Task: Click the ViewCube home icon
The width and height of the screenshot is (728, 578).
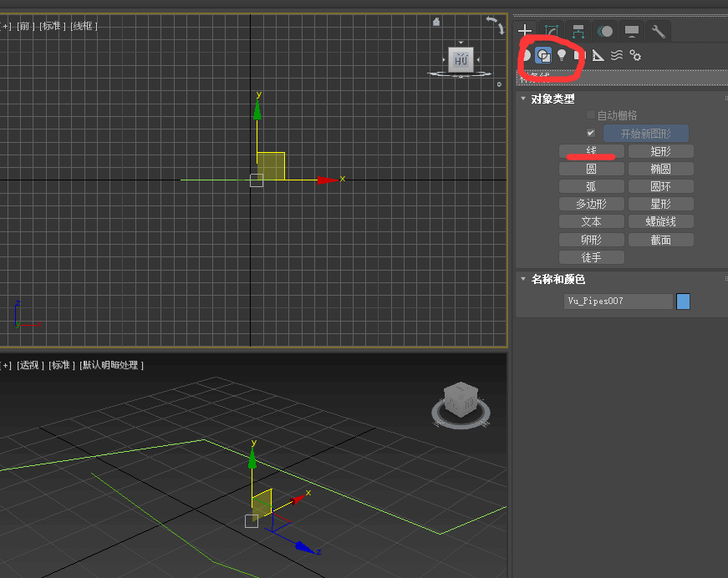Action: [x=436, y=23]
